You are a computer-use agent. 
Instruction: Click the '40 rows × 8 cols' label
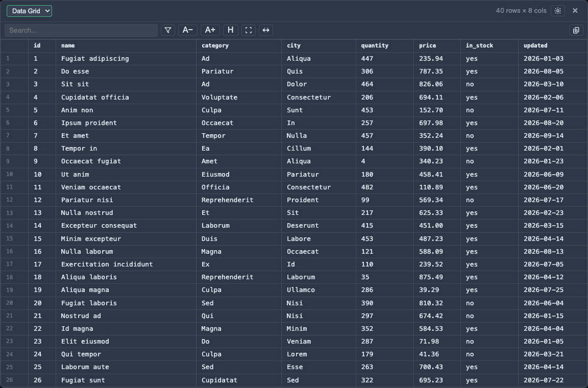click(x=521, y=11)
